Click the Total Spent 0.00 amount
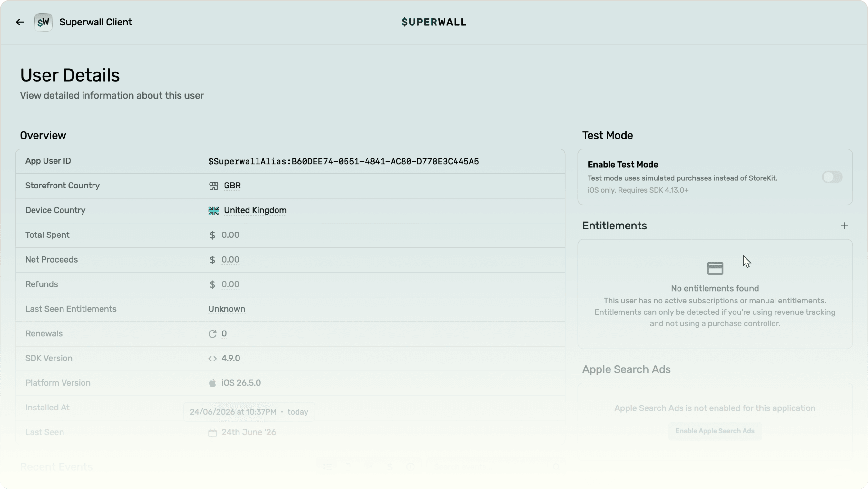This screenshot has height=499, width=868. point(230,235)
